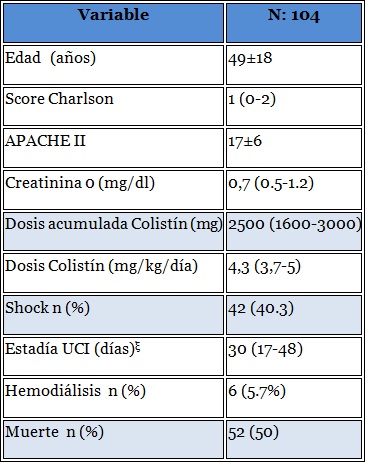Select the 42 (40.3) value cell
Viewport: 368px width, 463px height.
(x=294, y=315)
